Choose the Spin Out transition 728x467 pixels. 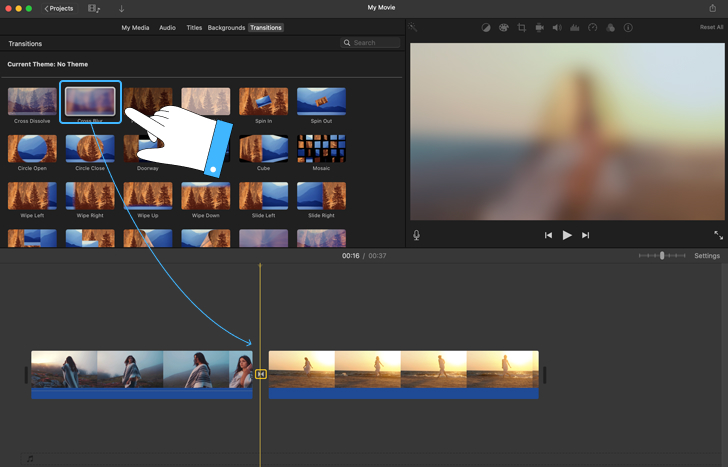(321, 101)
